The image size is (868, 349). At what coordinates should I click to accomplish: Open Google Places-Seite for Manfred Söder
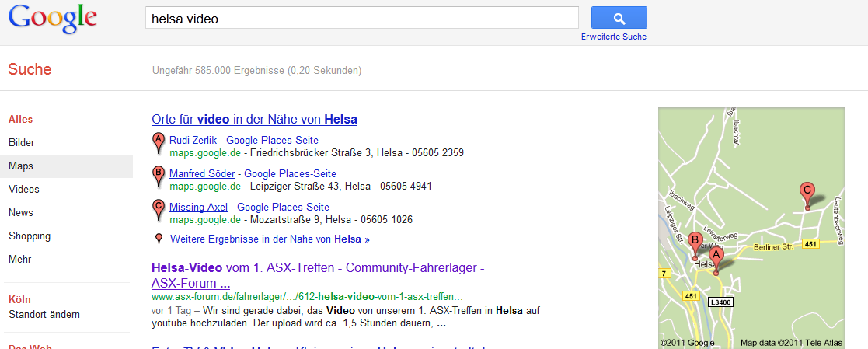(290, 173)
